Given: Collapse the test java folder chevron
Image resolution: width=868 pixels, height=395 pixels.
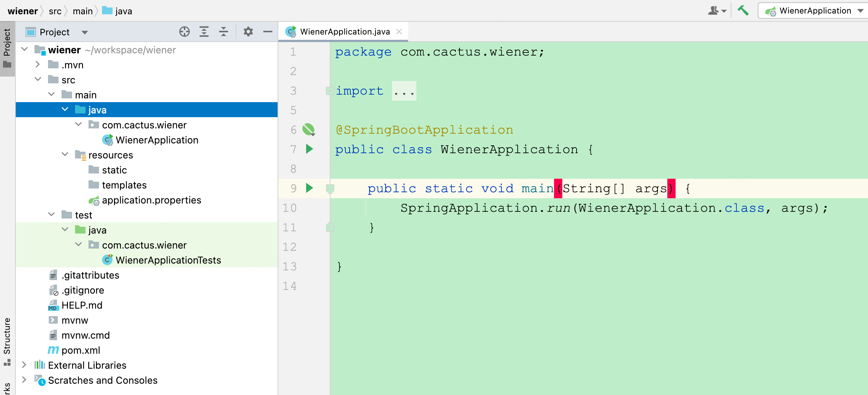Looking at the screenshot, I should pyautogui.click(x=65, y=229).
